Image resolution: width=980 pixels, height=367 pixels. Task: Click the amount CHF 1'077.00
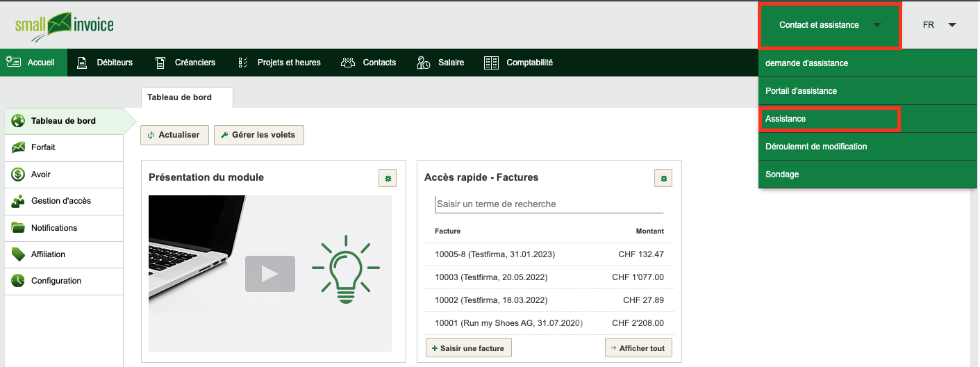tap(638, 277)
